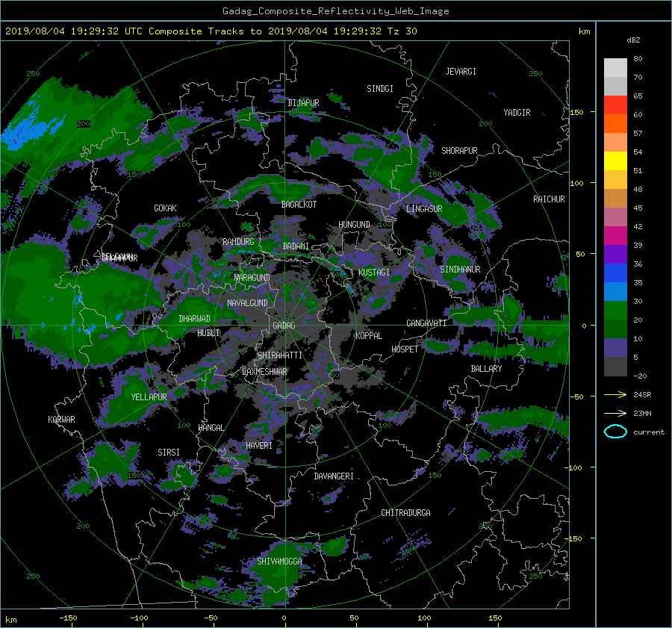Click the white 23MN arrow legend icon

615,413
